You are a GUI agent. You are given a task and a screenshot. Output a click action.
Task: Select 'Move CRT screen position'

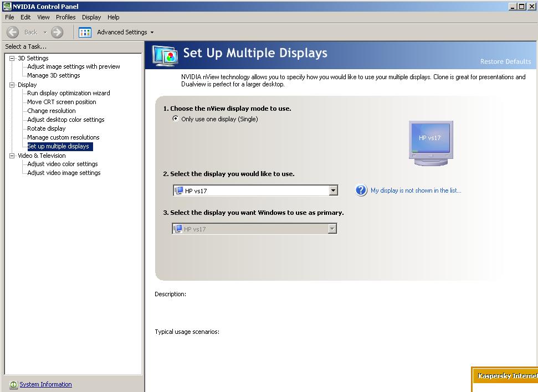pyautogui.click(x=62, y=102)
